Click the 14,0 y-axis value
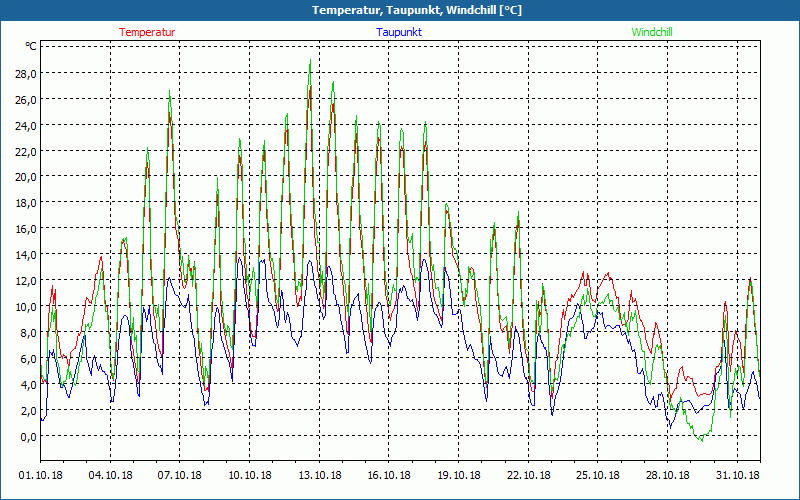800x500 pixels. (26, 255)
